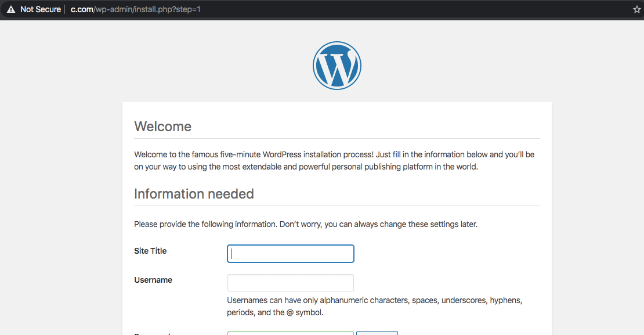644x335 pixels.
Task: Click the WordPress logo at top
Action: [x=337, y=66]
